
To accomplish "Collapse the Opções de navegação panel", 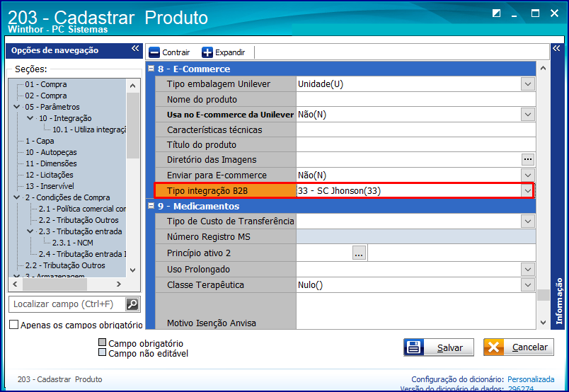I will [135, 48].
